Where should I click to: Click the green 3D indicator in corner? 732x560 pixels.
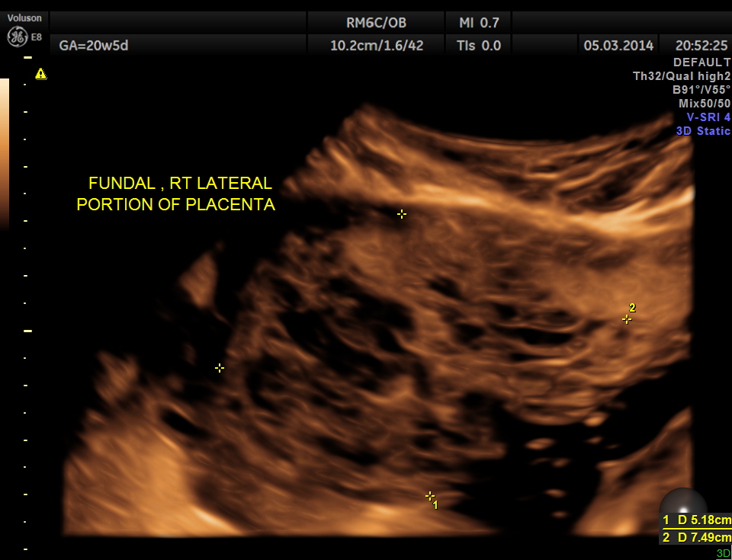(722, 553)
